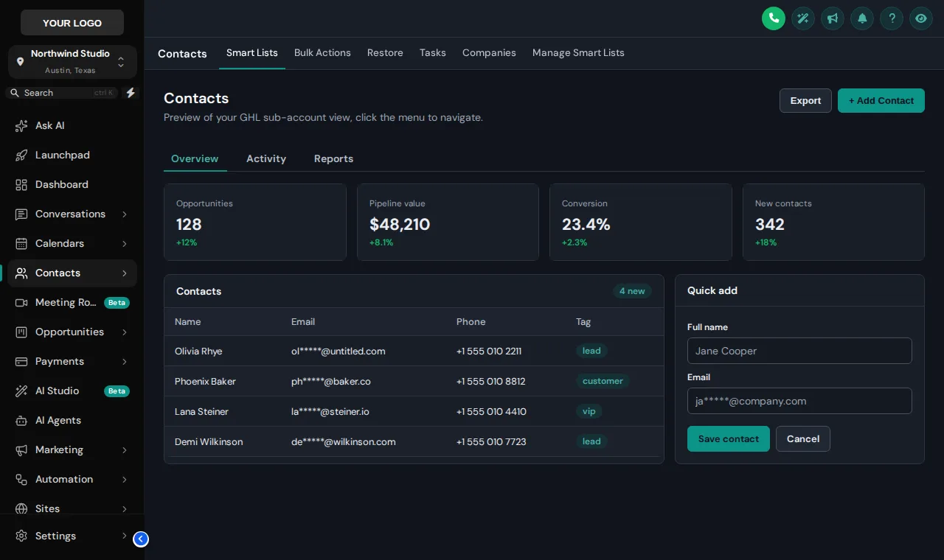Click the Marketing megaphone icon in sidebar
The width and height of the screenshot is (944, 560).
pyautogui.click(x=21, y=450)
